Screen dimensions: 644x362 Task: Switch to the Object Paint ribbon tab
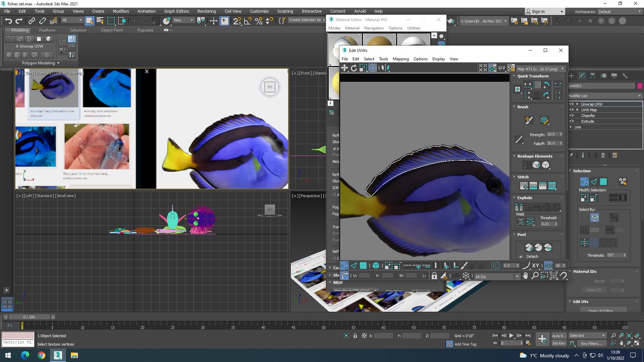point(112,30)
